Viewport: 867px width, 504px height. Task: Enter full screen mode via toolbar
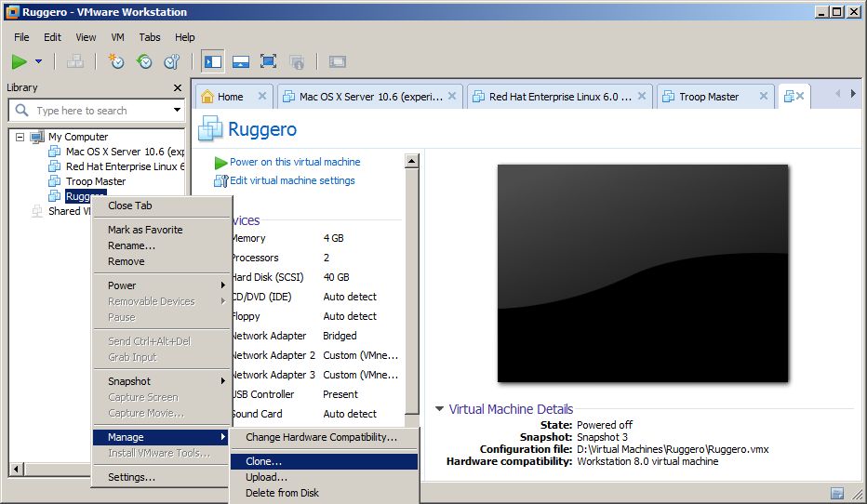pyautogui.click(x=269, y=62)
